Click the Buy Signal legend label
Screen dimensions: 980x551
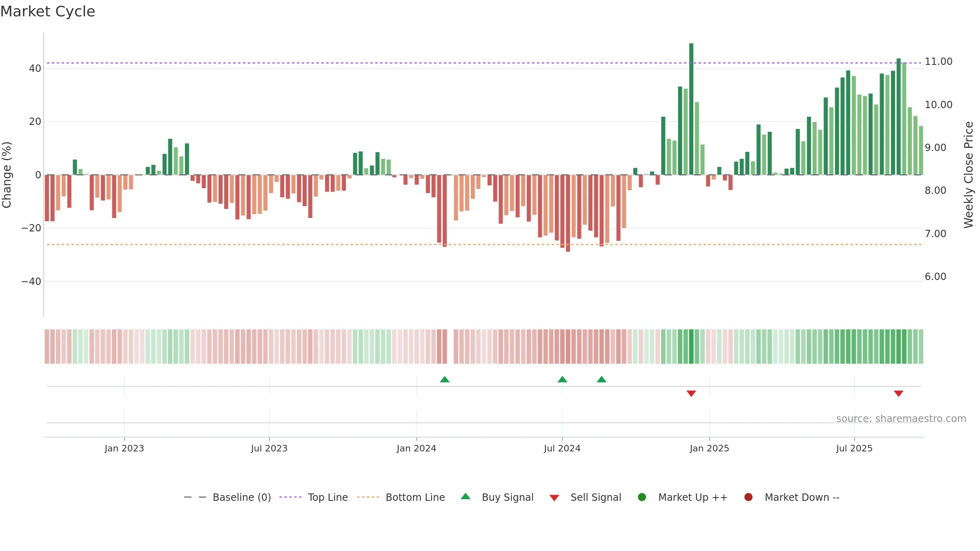(508, 497)
